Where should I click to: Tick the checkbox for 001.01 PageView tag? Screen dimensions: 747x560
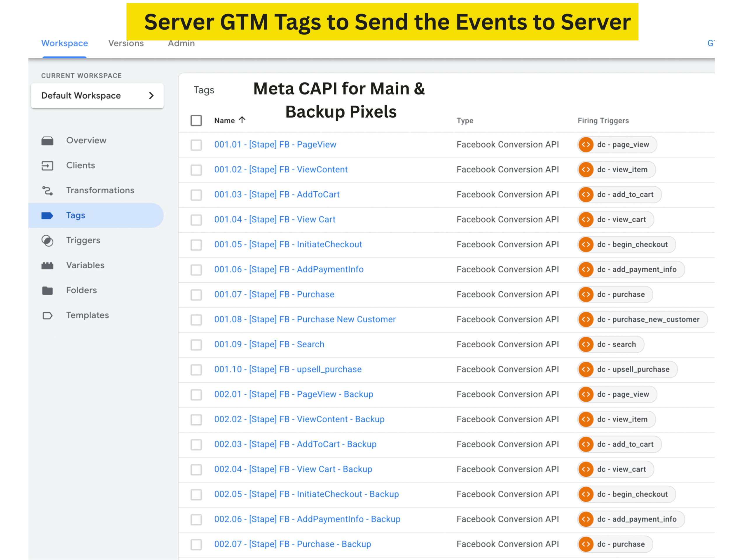pos(196,145)
